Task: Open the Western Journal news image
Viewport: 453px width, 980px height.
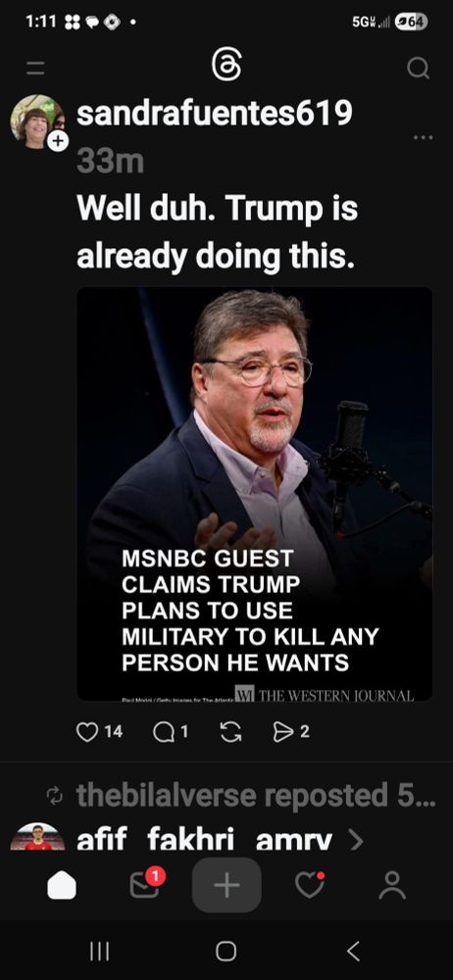Action: 255,494
